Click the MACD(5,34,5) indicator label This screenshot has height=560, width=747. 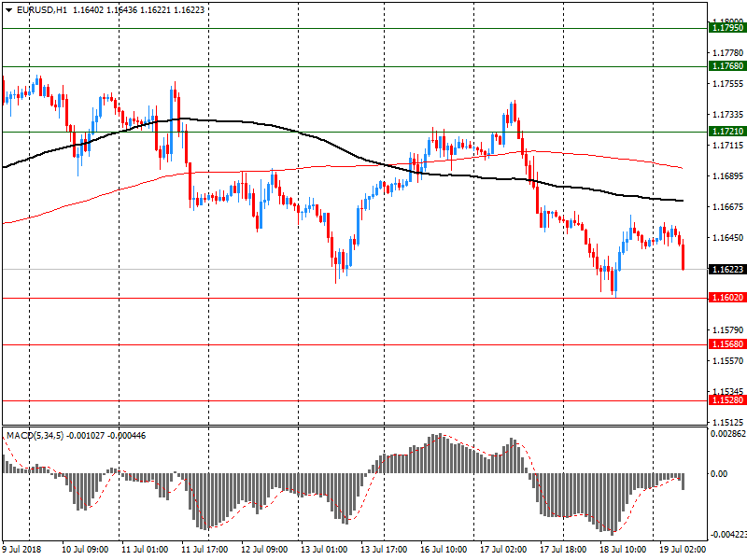point(35,435)
